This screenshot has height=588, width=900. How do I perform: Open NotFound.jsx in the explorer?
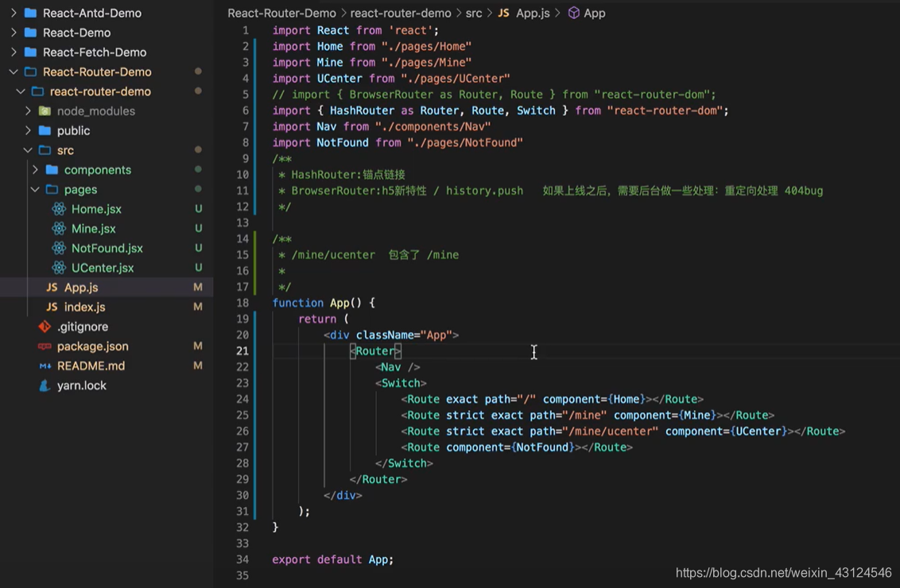107,248
